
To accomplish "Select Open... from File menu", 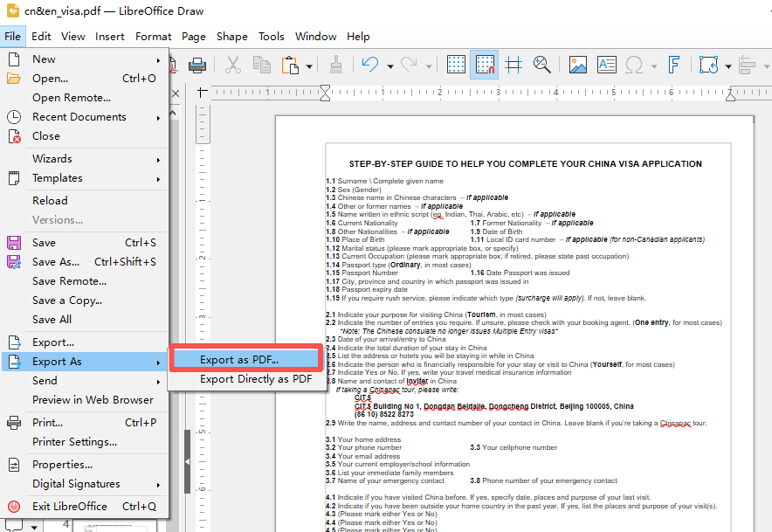I will pos(85,79).
